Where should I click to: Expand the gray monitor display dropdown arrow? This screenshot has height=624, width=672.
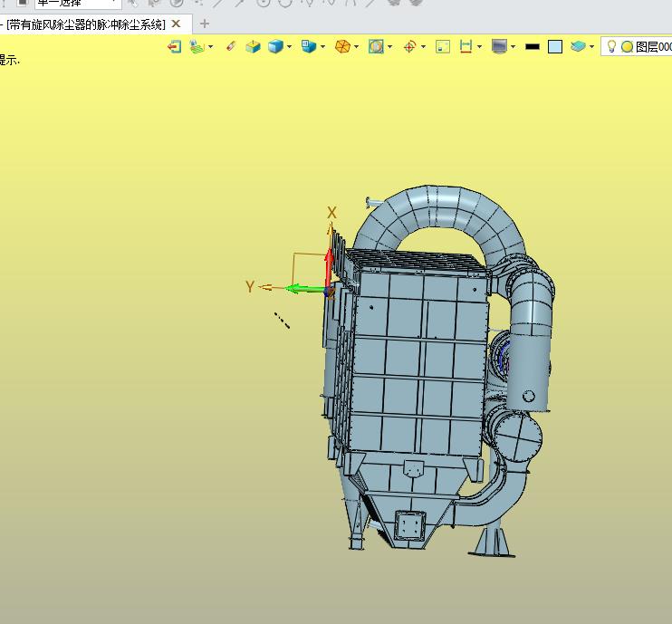click(513, 46)
